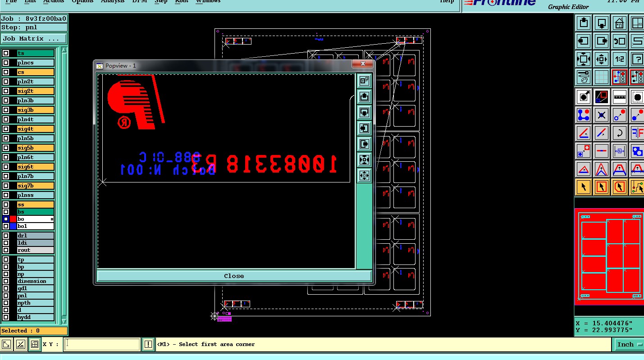
Task: Toggle the tp layer checkbox
Action: pos(6,260)
